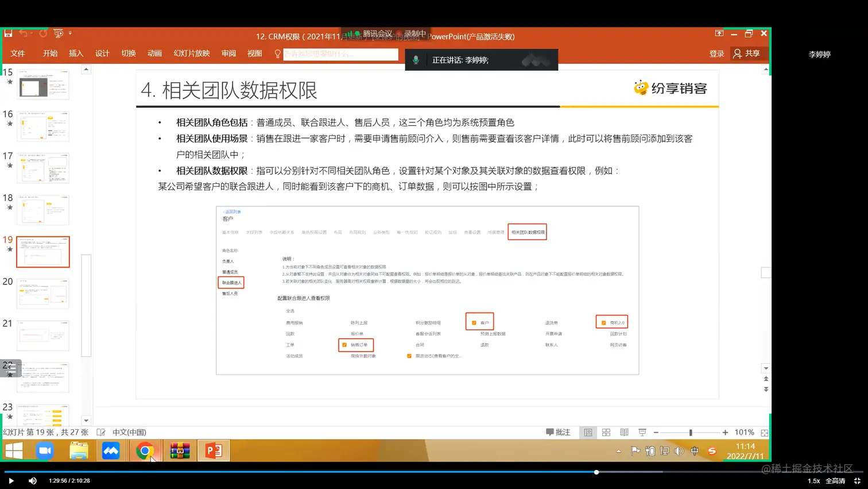Open the 文件 menu
The width and height of the screenshot is (868, 489).
pos(18,53)
